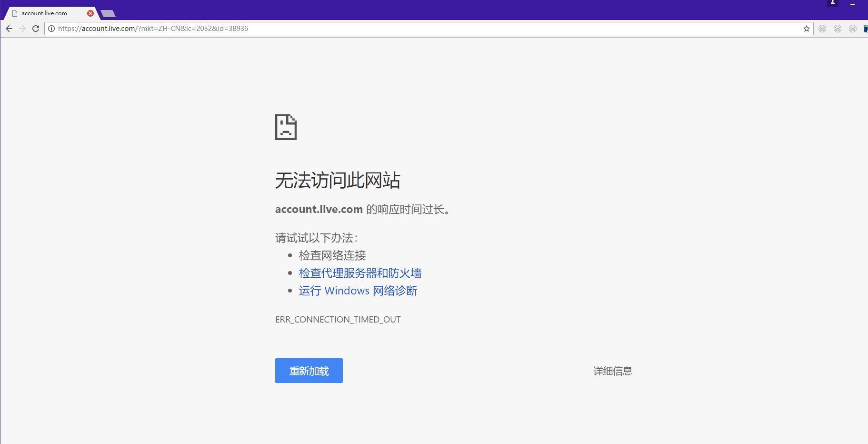Viewport: 868px width, 444px height.
Task: View site information via the info icon
Action: [51, 29]
